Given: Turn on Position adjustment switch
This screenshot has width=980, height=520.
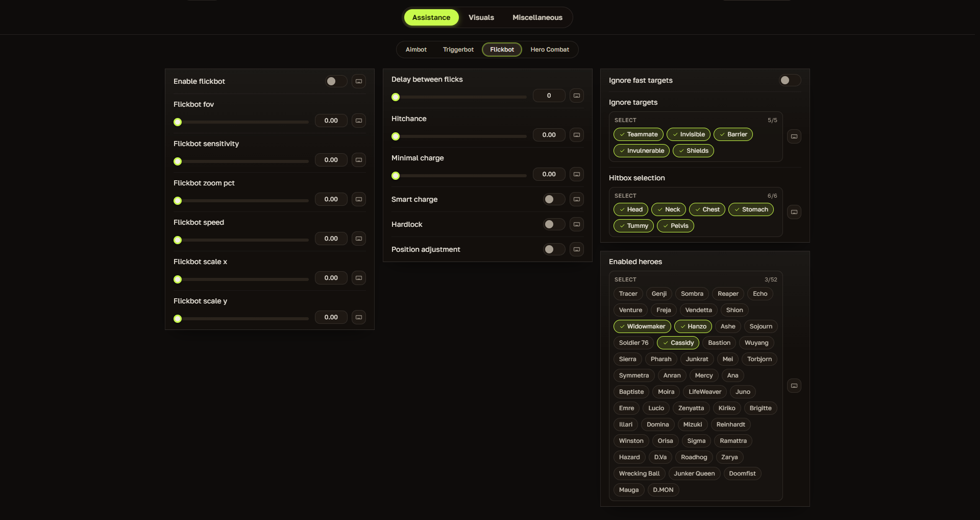Looking at the screenshot, I should click(554, 249).
